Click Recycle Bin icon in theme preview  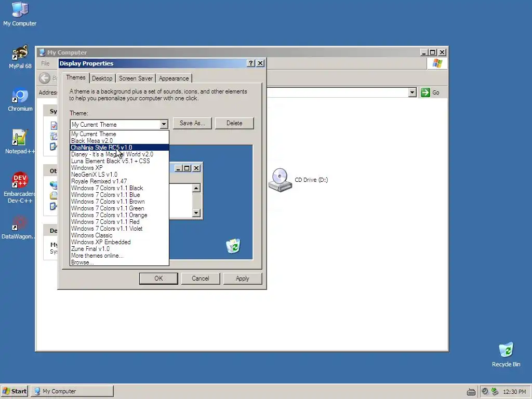(233, 246)
